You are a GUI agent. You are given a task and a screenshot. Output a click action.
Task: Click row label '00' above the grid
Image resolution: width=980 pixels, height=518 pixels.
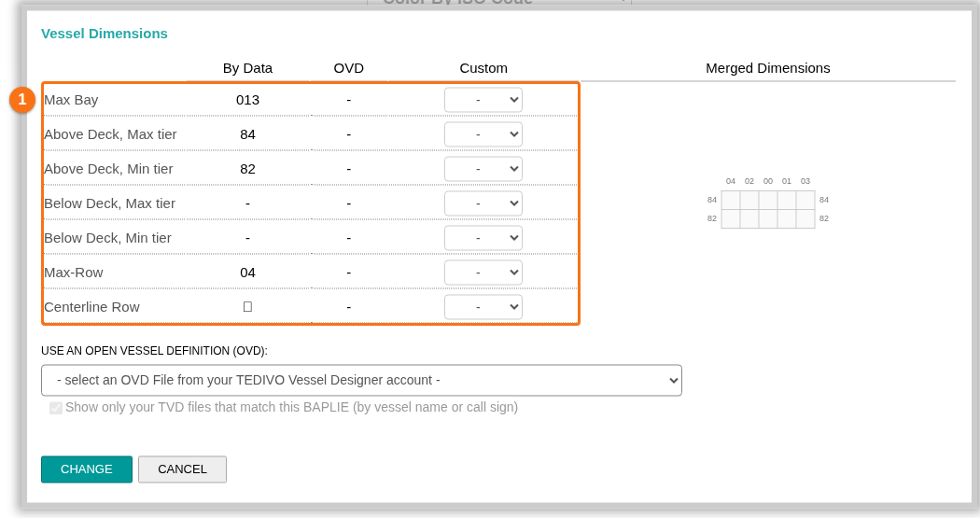[x=768, y=181]
